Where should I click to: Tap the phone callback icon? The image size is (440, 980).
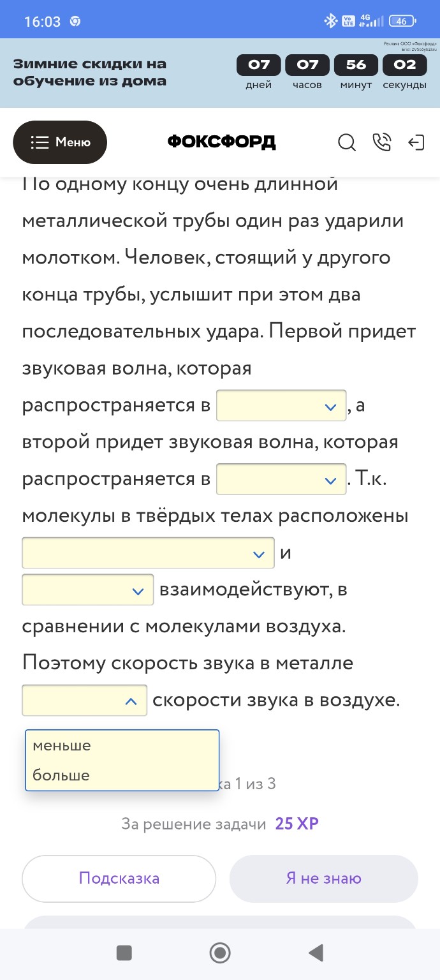382,143
